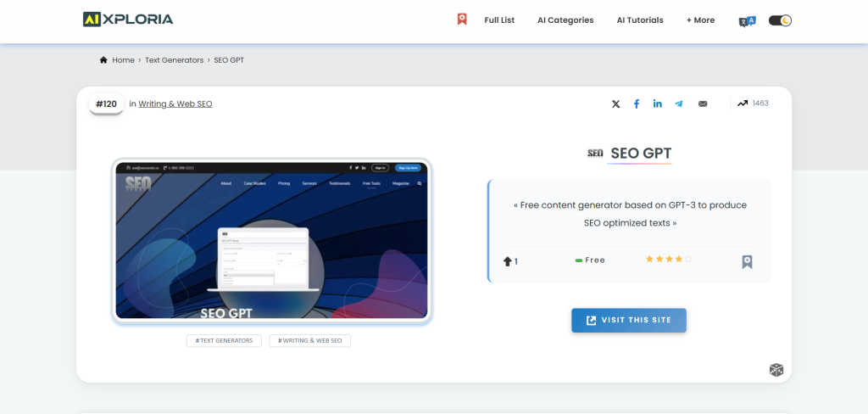This screenshot has height=414, width=868.
Task: Expand the + More menu
Action: 700,20
